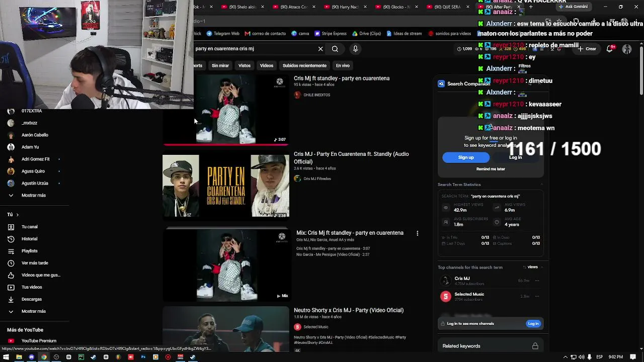Open Historial in the sidebar
The height and width of the screenshot is (362, 644).
coord(29,239)
